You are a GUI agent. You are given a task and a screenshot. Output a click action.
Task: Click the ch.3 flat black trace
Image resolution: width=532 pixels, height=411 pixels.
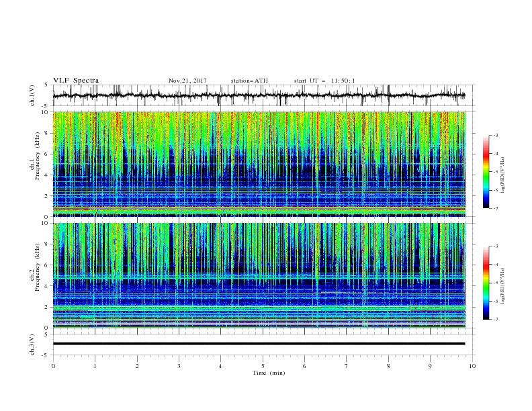click(x=259, y=344)
